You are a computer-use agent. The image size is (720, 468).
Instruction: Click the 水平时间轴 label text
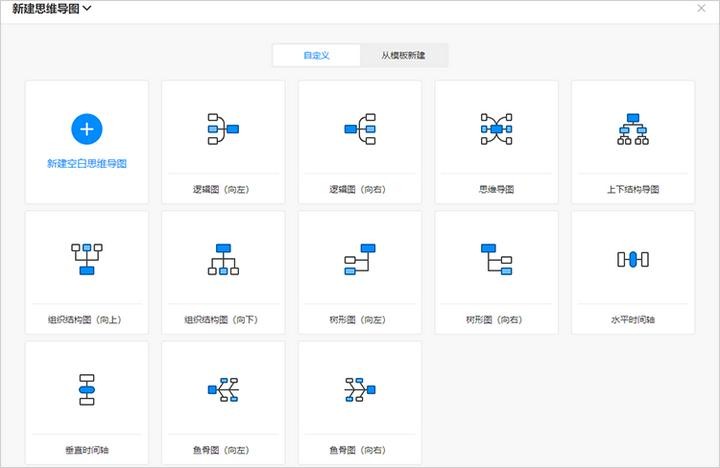pos(633,320)
